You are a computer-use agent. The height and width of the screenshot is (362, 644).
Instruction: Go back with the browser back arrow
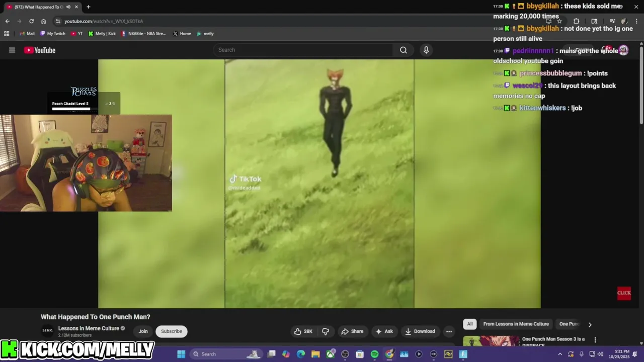7,21
